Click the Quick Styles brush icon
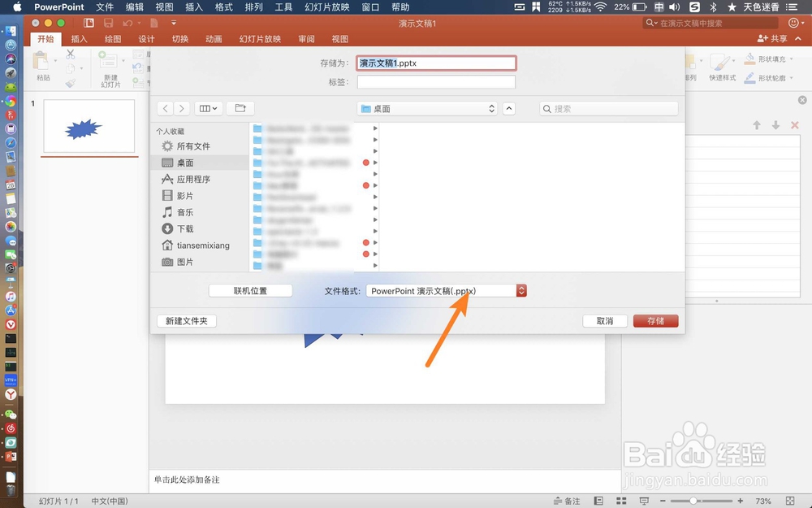 [720, 63]
